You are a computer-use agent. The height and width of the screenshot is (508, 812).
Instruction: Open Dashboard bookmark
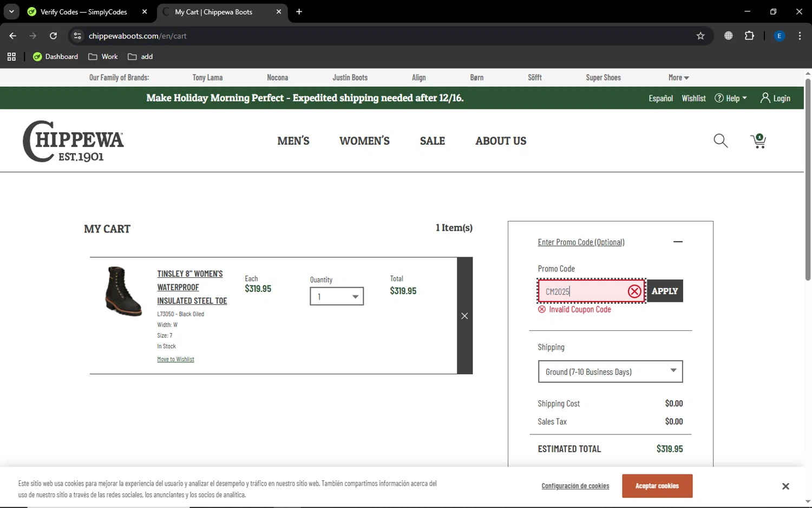pyautogui.click(x=56, y=56)
